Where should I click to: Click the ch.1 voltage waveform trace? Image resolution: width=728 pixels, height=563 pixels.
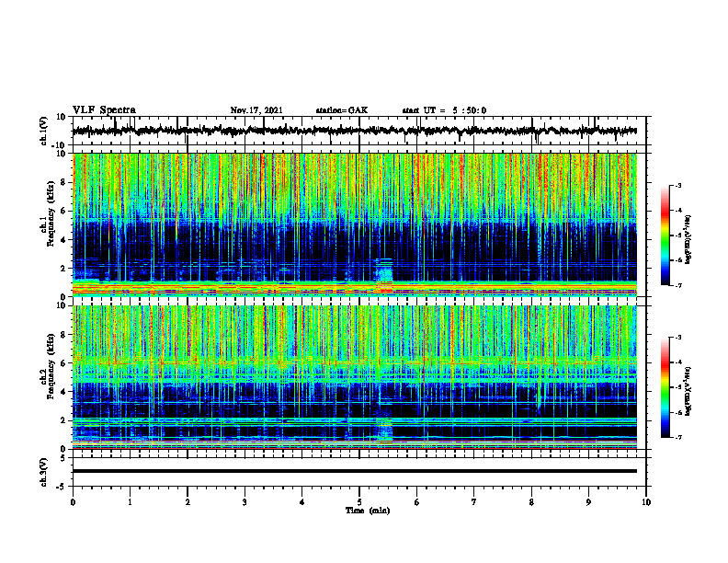(354, 131)
